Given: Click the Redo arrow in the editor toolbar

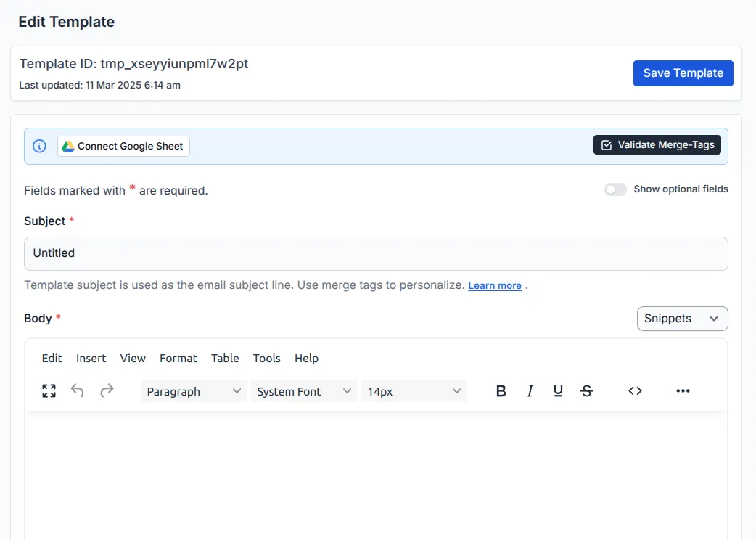Looking at the screenshot, I should (106, 390).
